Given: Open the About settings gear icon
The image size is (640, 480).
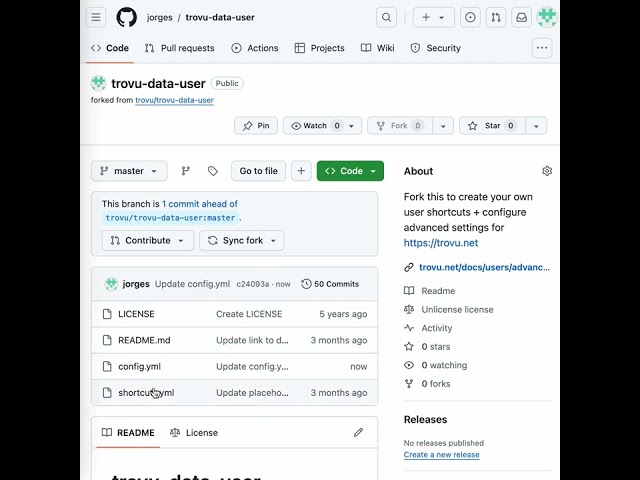Looking at the screenshot, I should (547, 171).
